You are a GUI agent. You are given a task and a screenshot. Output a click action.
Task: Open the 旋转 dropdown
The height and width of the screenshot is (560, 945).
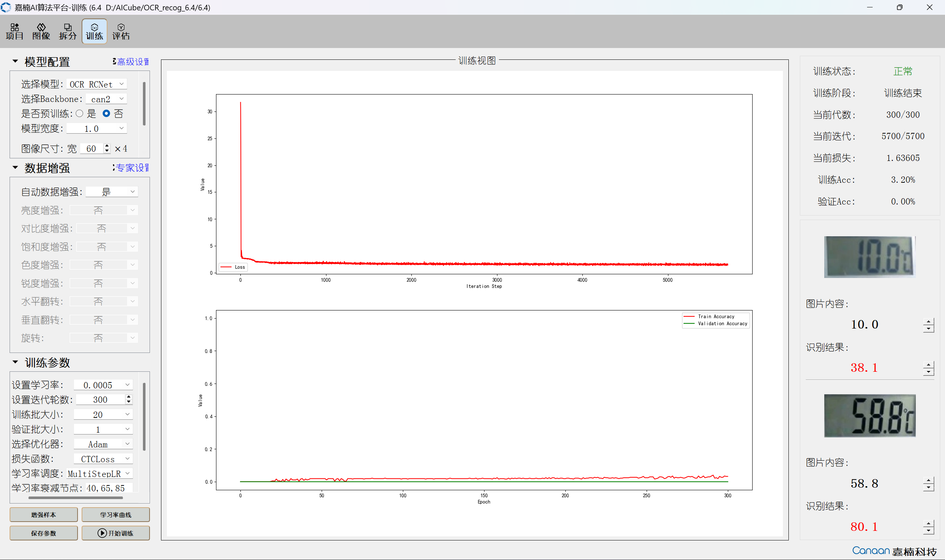coord(104,338)
